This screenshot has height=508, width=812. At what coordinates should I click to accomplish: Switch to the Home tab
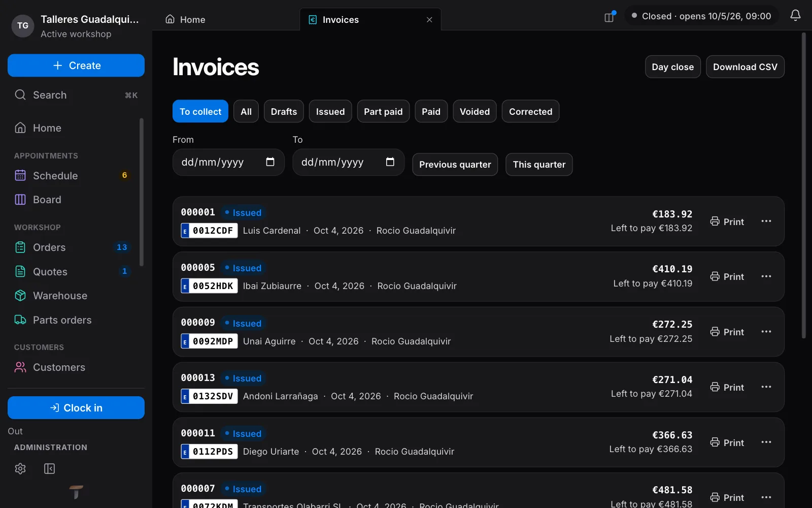(x=186, y=20)
